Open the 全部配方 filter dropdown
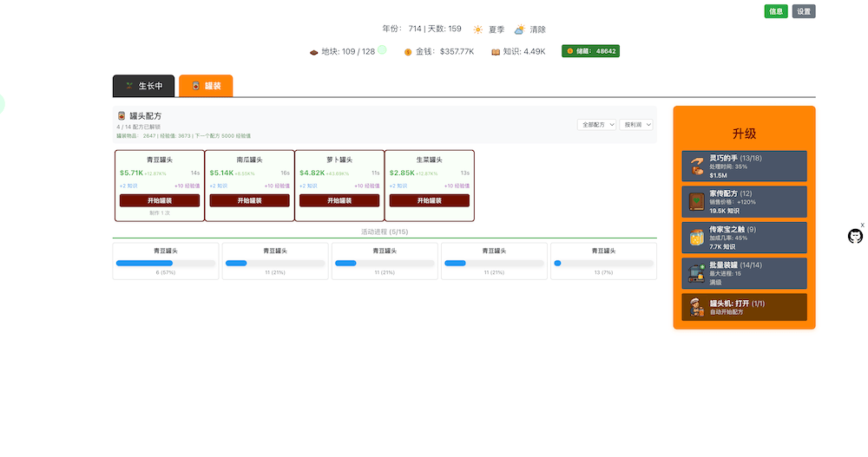This screenshot has width=868, height=457. pyautogui.click(x=596, y=125)
